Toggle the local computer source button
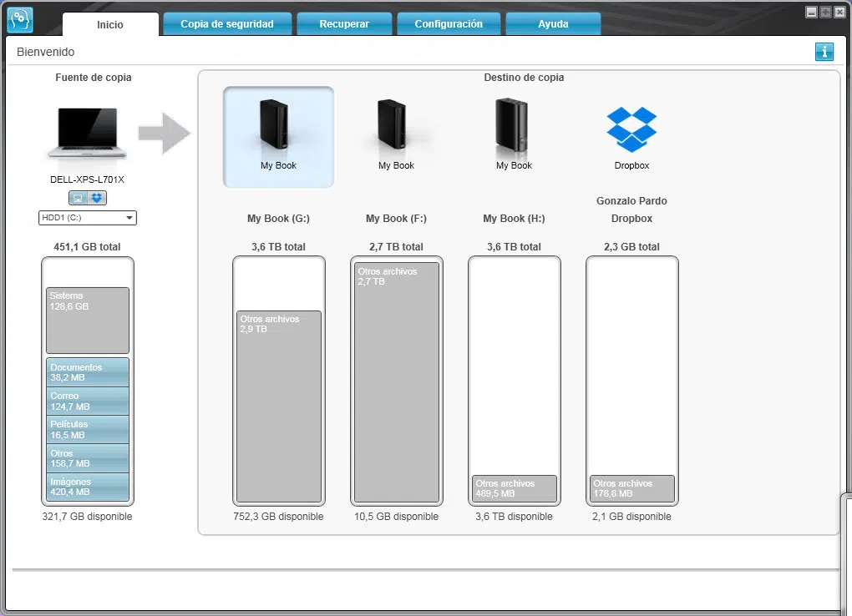 (x=78, y=198)
